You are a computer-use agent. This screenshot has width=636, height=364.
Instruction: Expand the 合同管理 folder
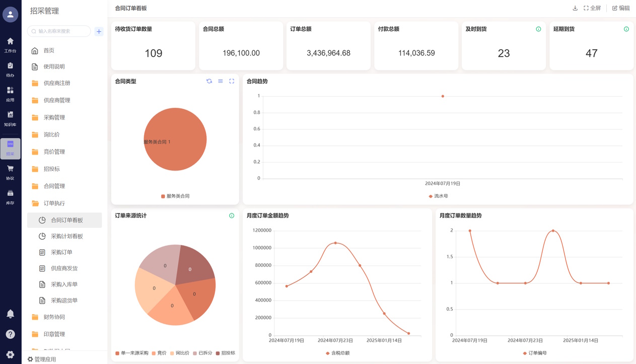54,186
